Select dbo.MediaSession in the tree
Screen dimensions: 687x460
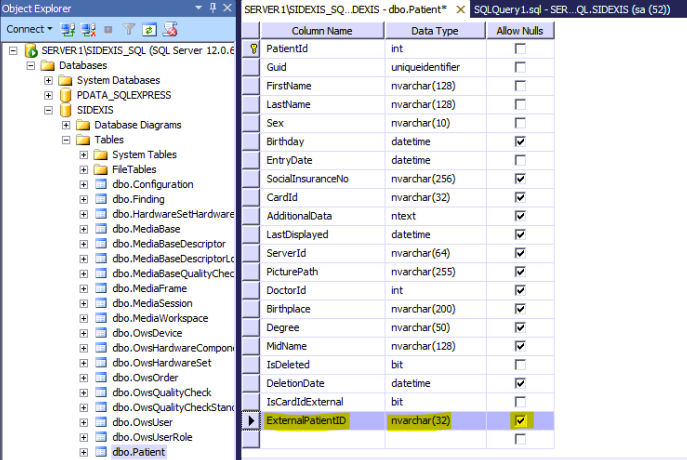[152, 304]
